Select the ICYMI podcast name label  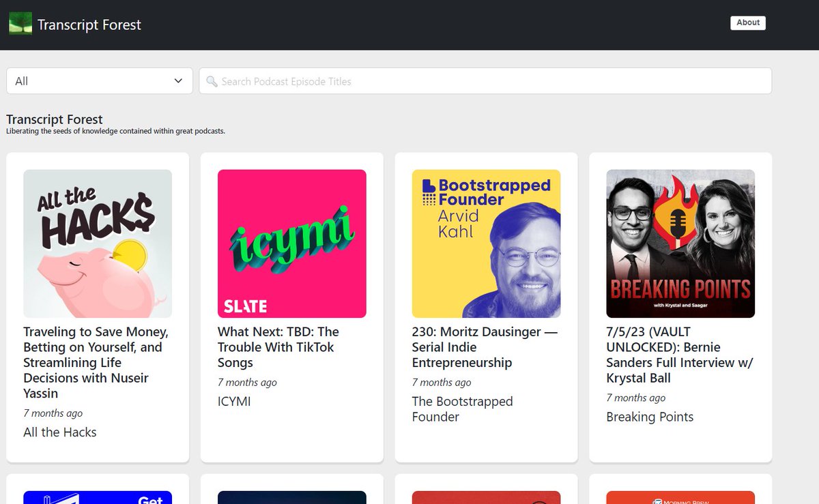[234, 402]
